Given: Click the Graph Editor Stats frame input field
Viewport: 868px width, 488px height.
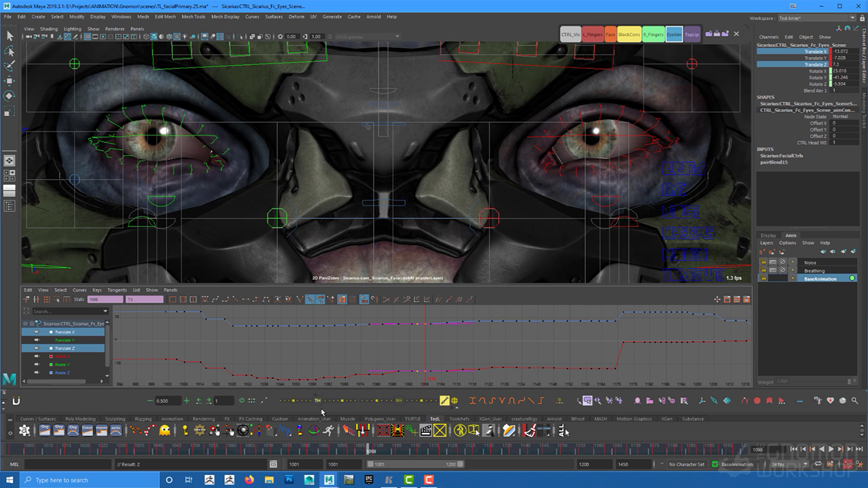Looking at the screenshot, I should click(x=105, y=299).
